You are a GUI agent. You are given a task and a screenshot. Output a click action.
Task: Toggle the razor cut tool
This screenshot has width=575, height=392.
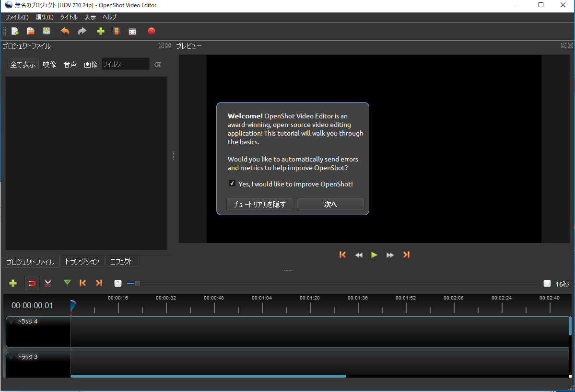(x=47, y=283)
